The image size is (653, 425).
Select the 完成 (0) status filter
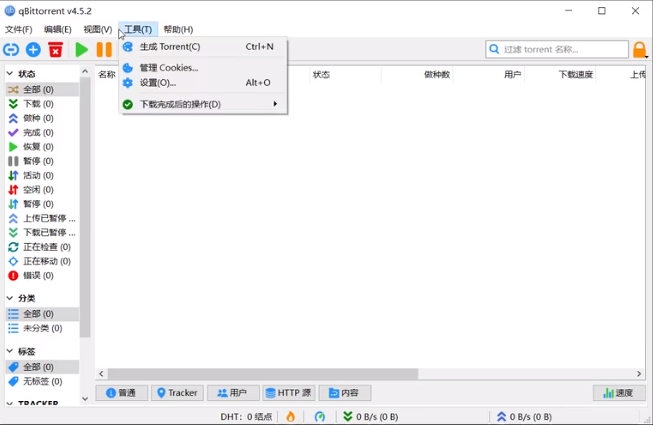42,132
